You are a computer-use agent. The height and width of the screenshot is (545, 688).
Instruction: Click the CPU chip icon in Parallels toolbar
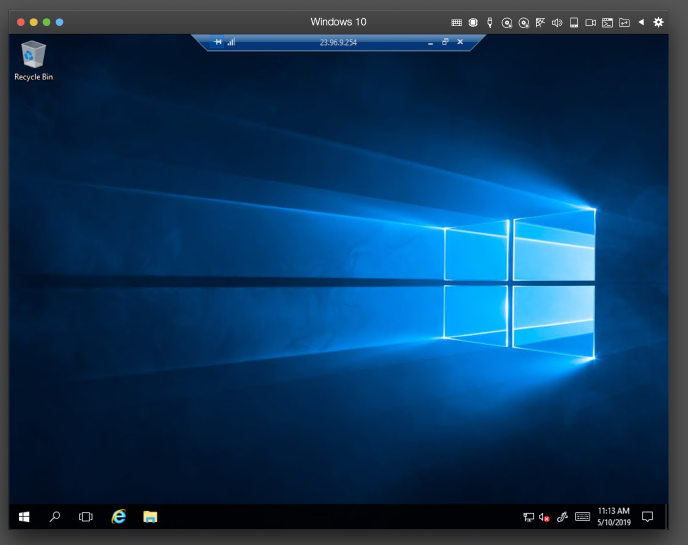473,22
